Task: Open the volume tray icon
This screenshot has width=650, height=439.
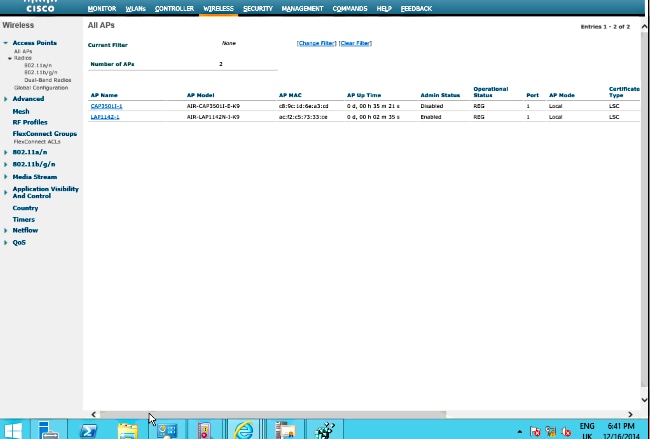Action: [x=566, y=432]
